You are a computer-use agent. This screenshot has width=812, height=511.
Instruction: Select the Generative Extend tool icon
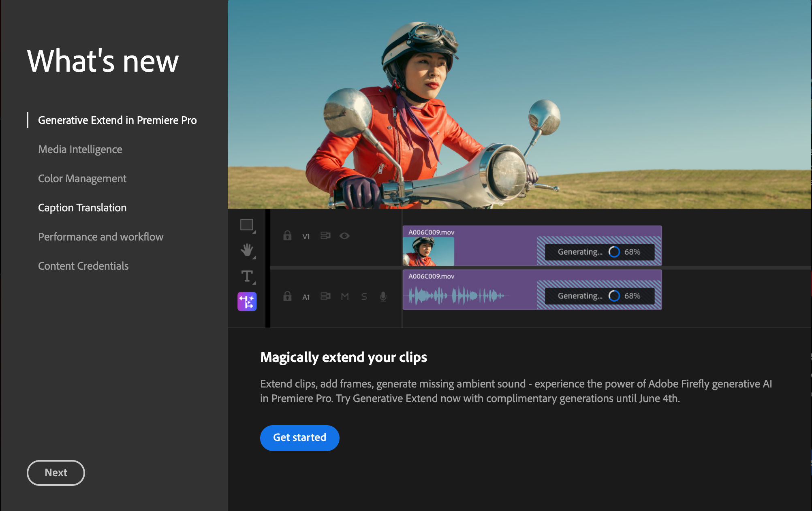click(247, 302)
